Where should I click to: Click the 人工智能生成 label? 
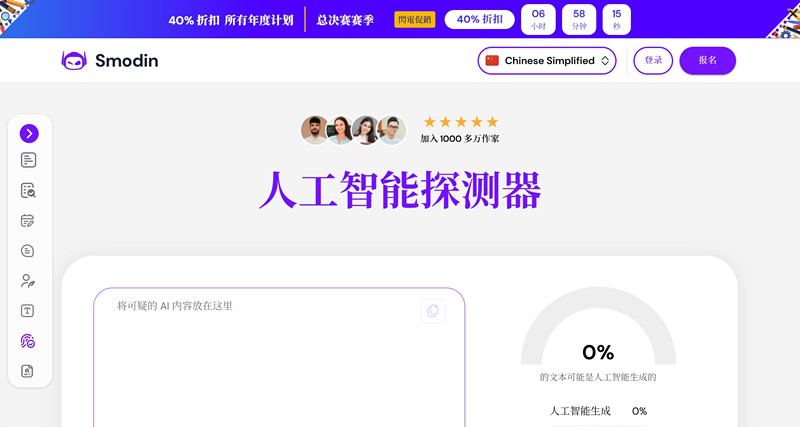580,411
